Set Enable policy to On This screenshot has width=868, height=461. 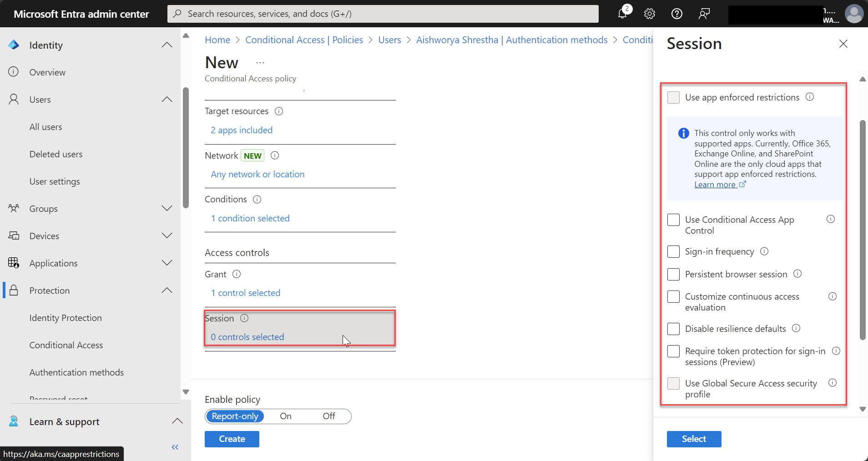point(286,416)
